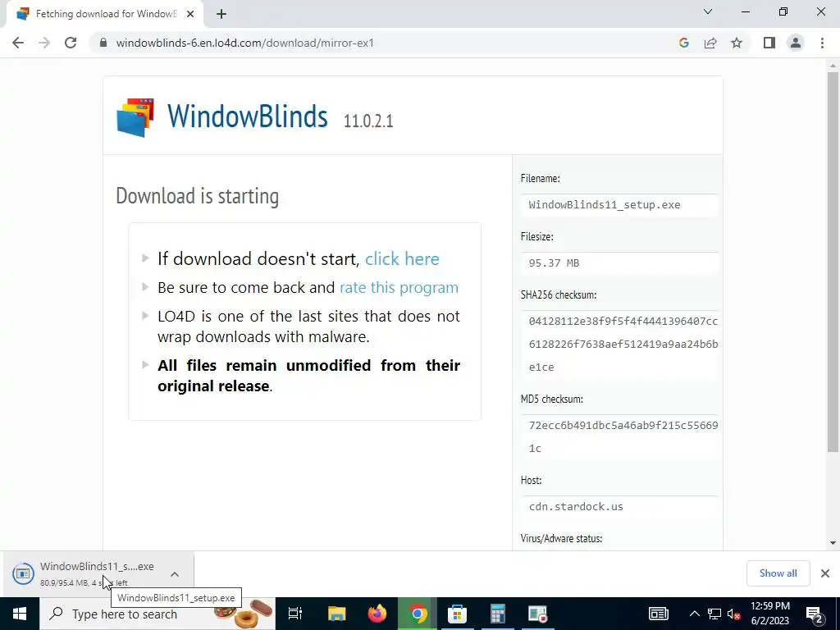Click the WindowBlinds logo icon
The image size is (840, 630).
click(135, 117)
